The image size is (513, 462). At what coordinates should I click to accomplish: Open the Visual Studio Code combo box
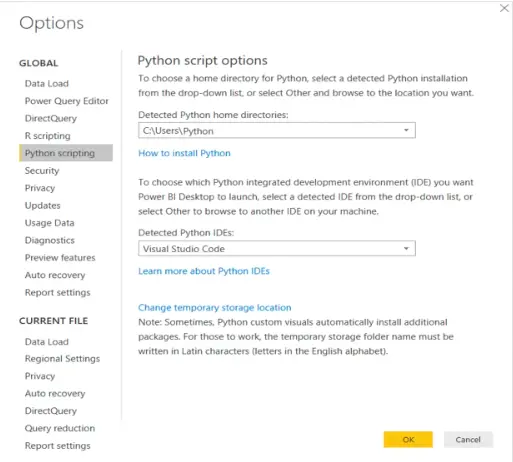tap(277, 248)
